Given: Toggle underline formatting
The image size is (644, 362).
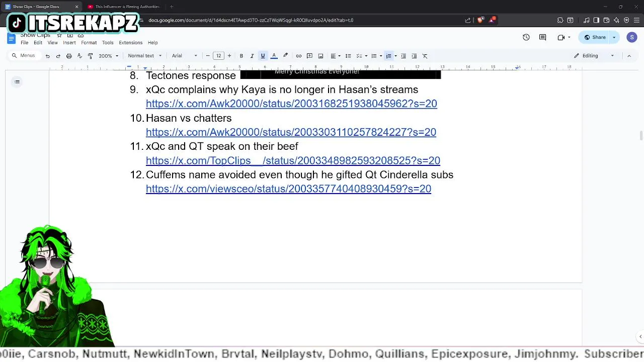Looking at the screenshot, I should coord(263,56).
